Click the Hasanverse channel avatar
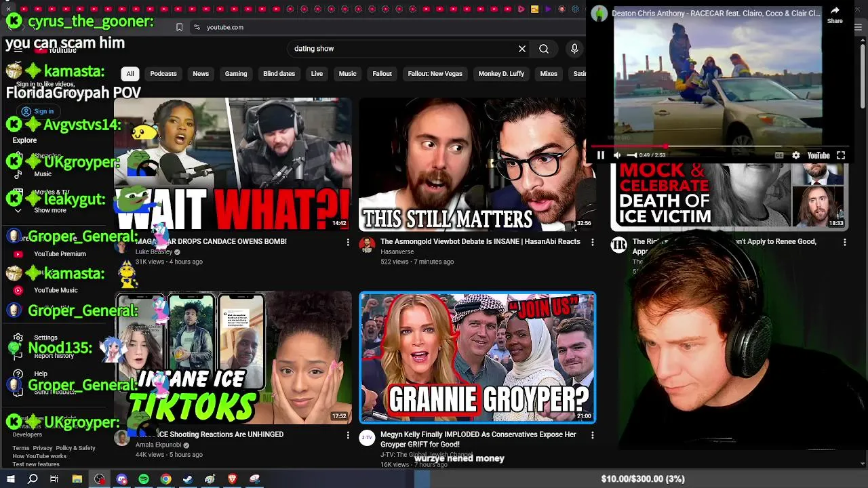The height and width of the screenshot is (488, 868). click(367, 245)
